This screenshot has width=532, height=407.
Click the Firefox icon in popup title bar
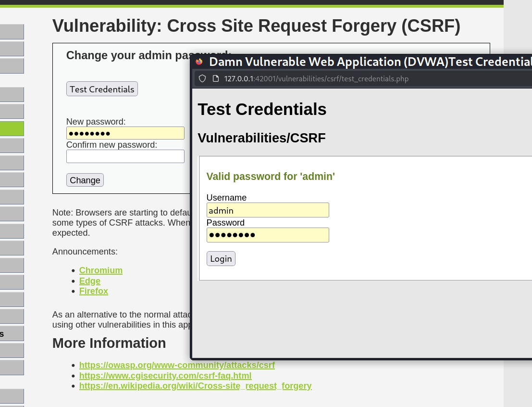pos(199,62)
